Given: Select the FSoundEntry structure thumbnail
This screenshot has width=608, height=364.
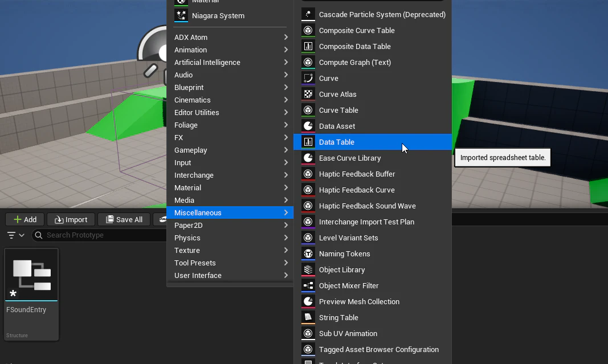Looking at the screenshot, I should pos(31,275).
